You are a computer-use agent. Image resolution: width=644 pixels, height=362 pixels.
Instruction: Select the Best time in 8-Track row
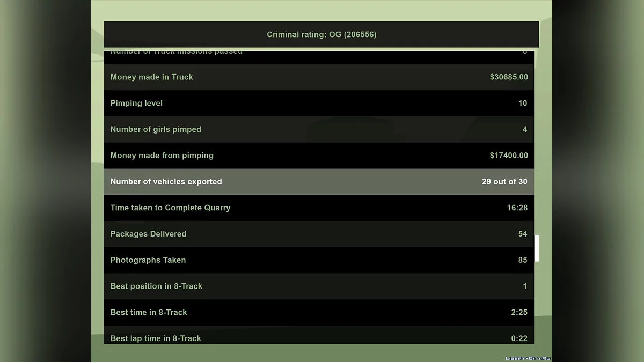pos(318,312)
